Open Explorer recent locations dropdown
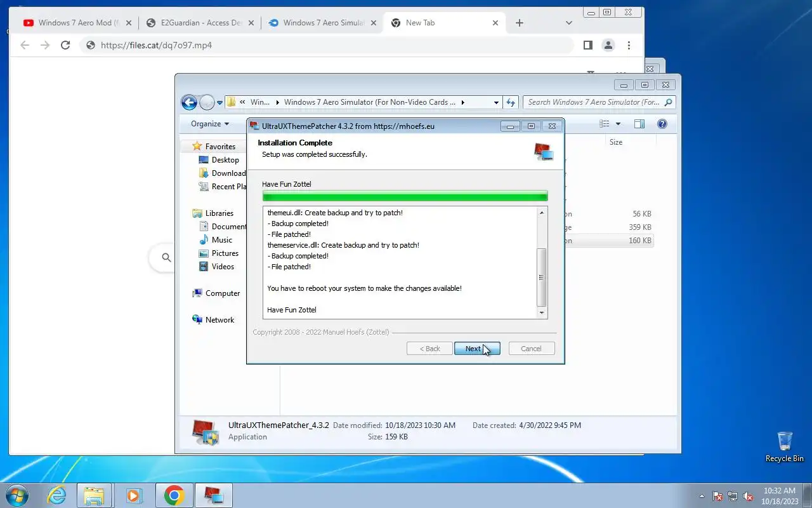Screen dimensions: 812x508 coord(220,102)
